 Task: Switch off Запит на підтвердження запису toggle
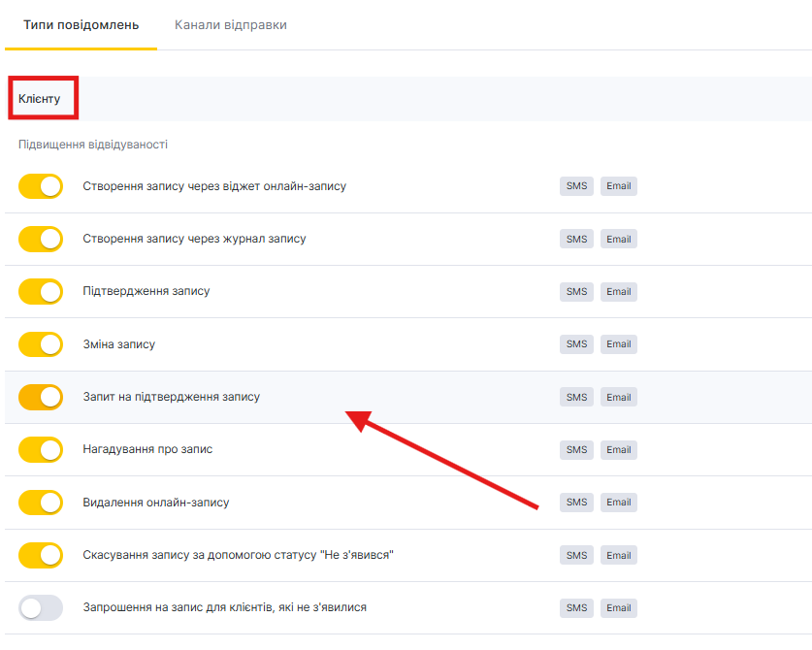41,397
